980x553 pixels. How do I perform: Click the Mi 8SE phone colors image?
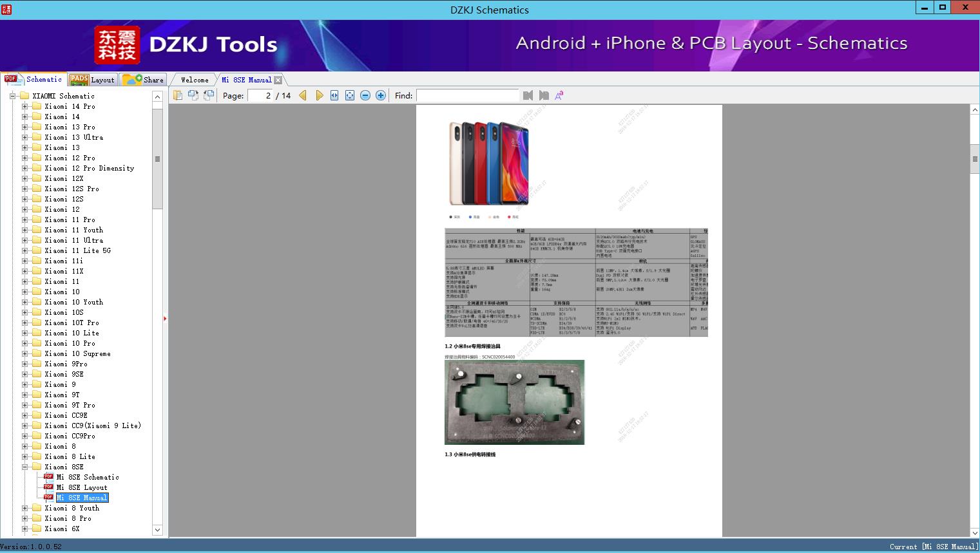point(489,163)
